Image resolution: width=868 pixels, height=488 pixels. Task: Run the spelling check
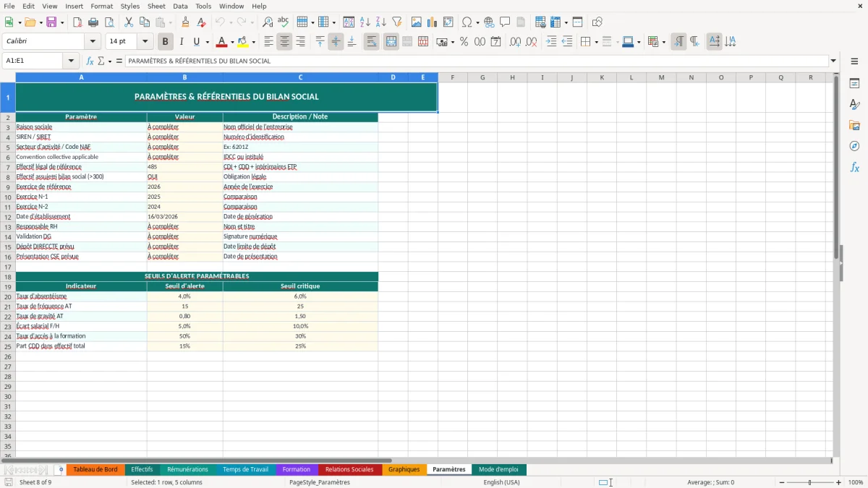click(284, 22)
